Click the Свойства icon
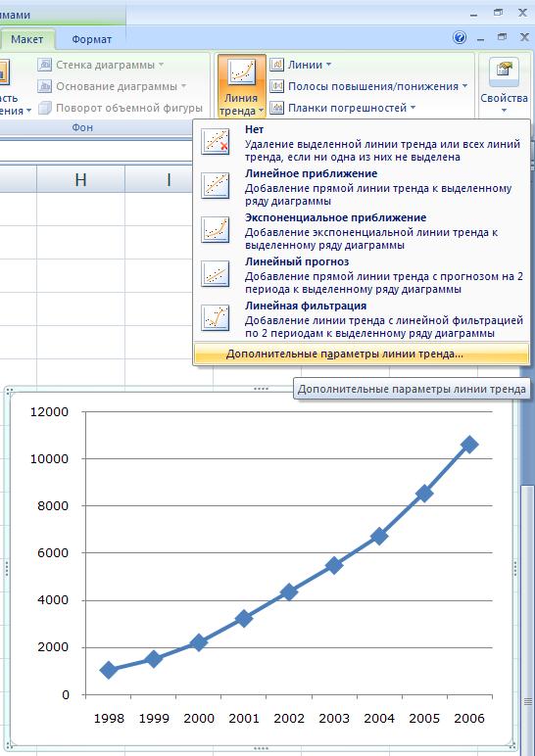 504,72
